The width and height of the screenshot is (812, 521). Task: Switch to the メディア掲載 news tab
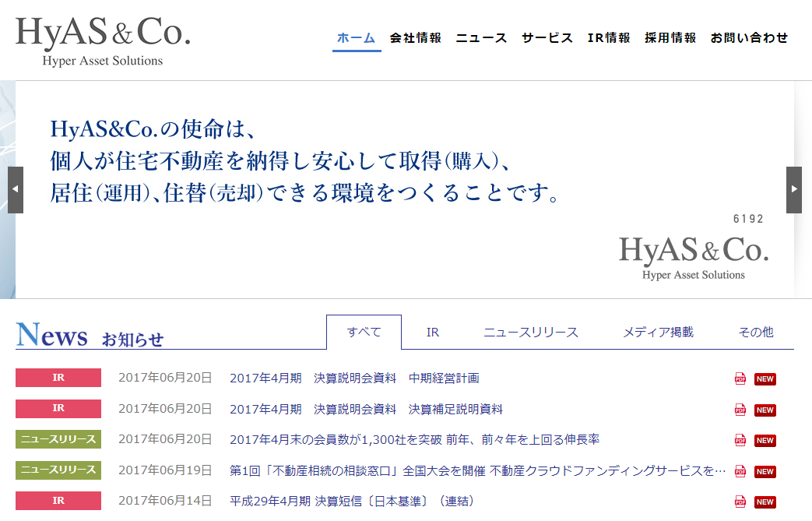pyautogui.click(x=658, y=333)
